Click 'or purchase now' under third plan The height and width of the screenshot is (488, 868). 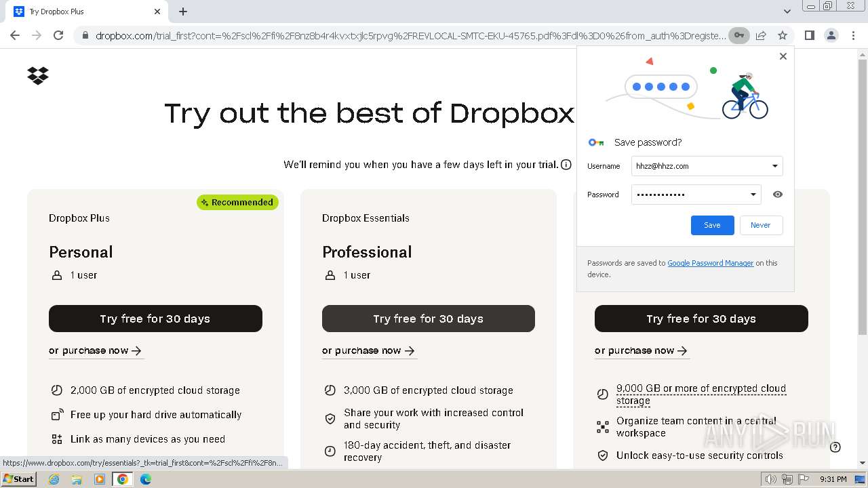[642, 350]
